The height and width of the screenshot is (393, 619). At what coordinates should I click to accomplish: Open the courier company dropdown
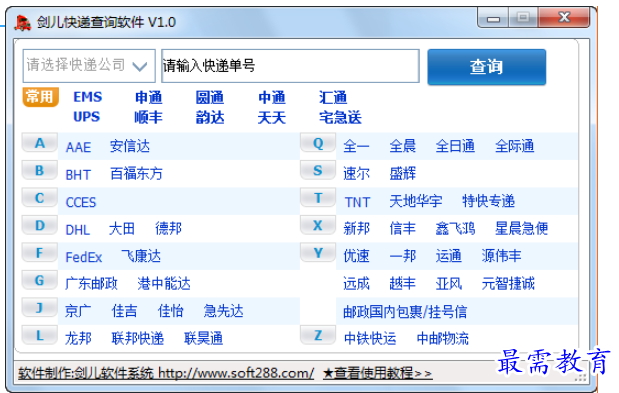[x=89, y=66]
